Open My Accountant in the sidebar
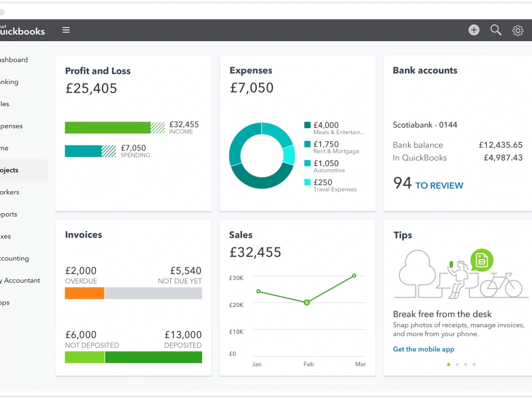Screen dimensions: 532x399 (20, 280)
